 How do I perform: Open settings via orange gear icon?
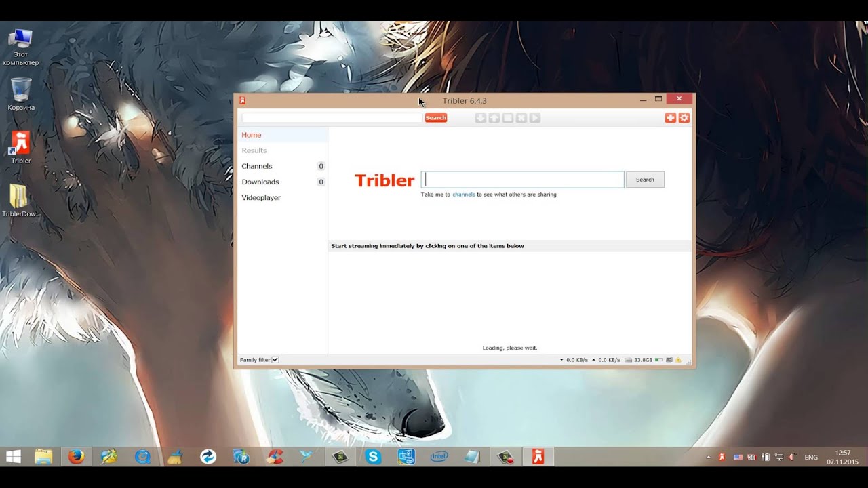pos(684,118)
